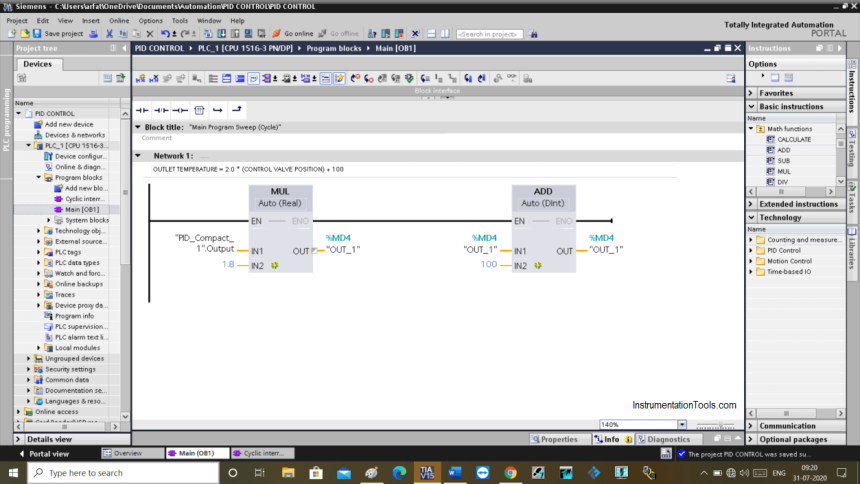
Task: Collapse the Block title section
Action: click(x=138, y=127)
